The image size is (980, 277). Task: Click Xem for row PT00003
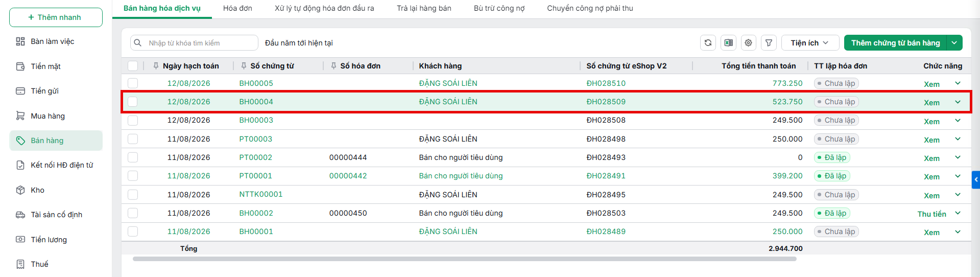point(931,140)
